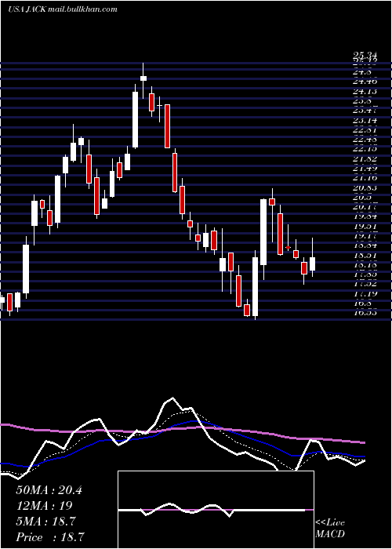Click the 22.81 price axis label
Viewport: 392px width, 549px height.
(x=365, y=130)
